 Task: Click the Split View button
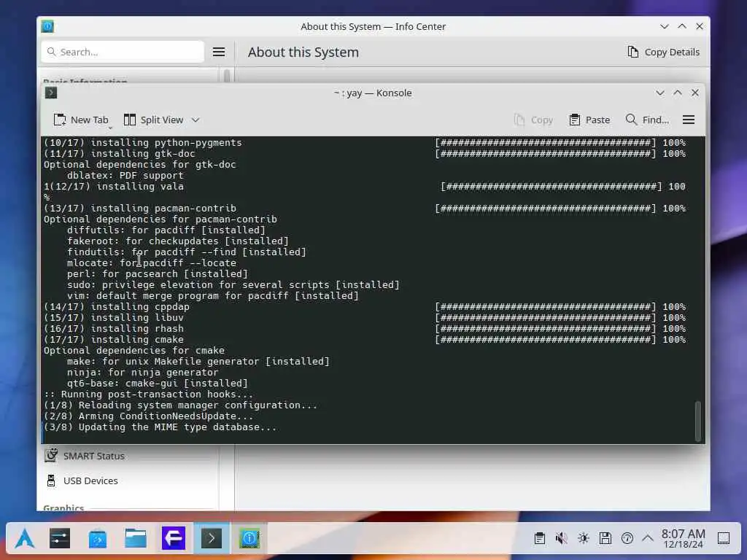point(153,120)
